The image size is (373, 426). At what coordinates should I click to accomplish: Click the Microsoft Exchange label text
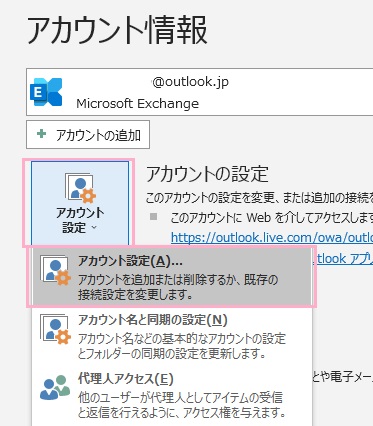(x=137, y=104)
